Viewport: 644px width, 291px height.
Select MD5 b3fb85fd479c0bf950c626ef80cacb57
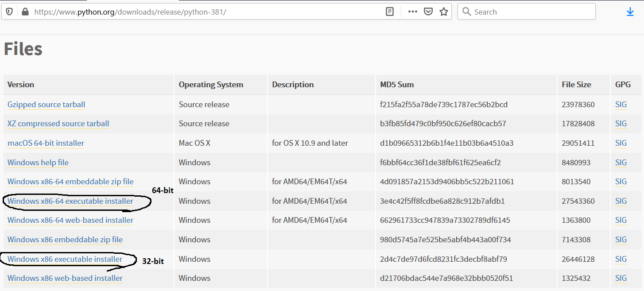coord(443,124)
